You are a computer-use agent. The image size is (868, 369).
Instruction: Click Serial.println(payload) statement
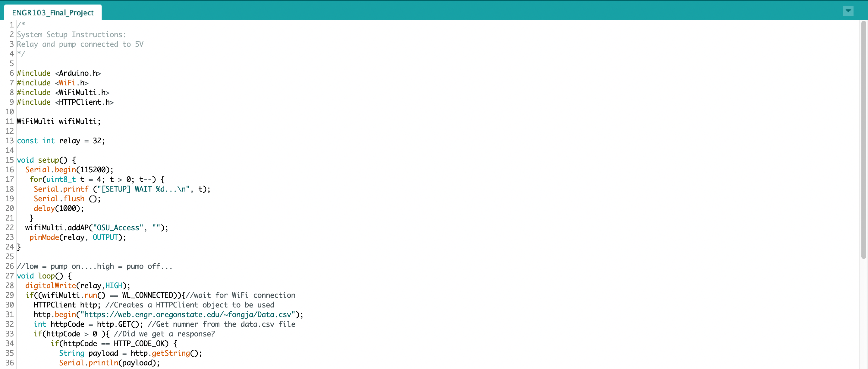click(x=109, y=363)
